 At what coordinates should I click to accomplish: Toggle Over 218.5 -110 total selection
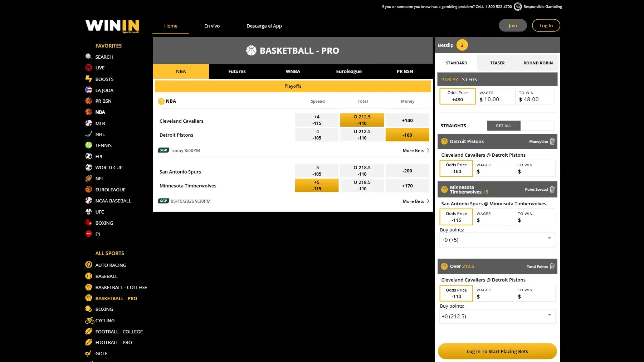[x=362, y=171]
